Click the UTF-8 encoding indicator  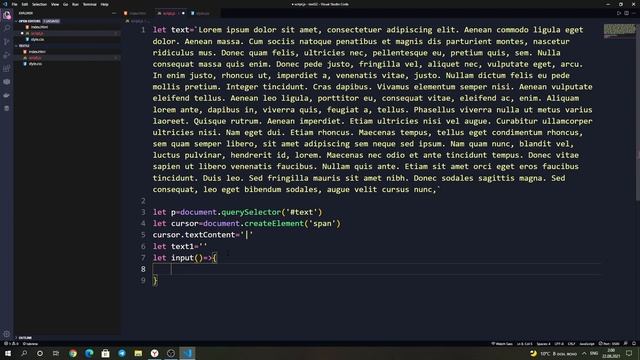559,344
